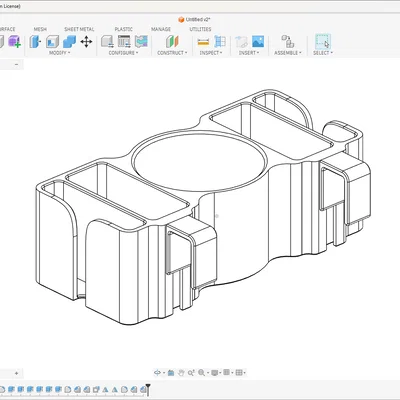
Task: Open Grid and Snaps icon
Action: 226,373
